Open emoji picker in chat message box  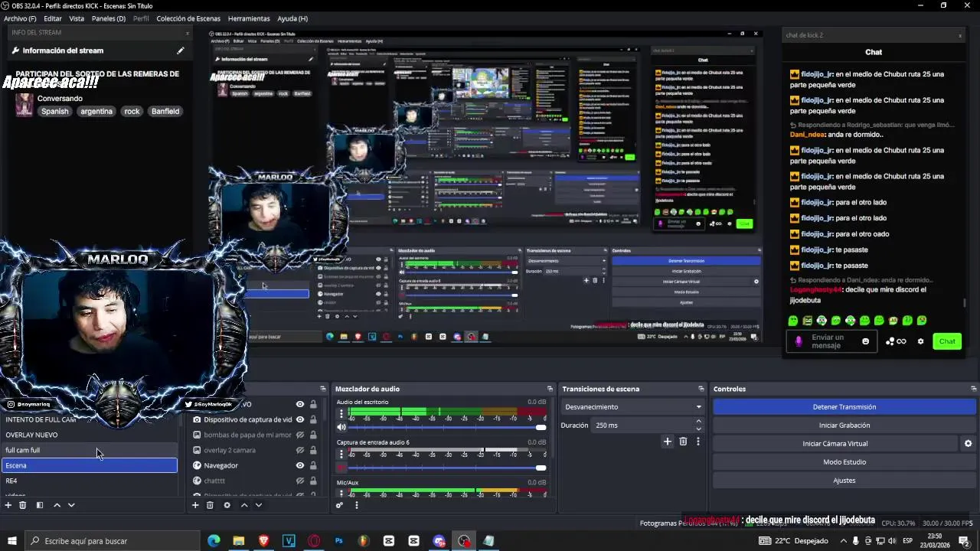(866, 341)
